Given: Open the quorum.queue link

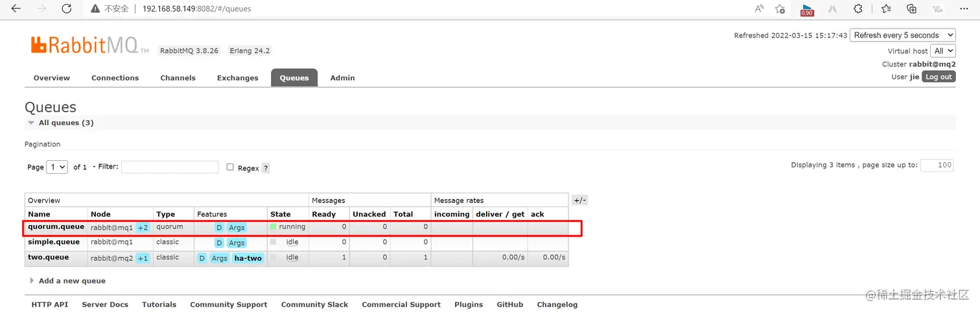Looking at the screenshot, I should tap(56, 227).
